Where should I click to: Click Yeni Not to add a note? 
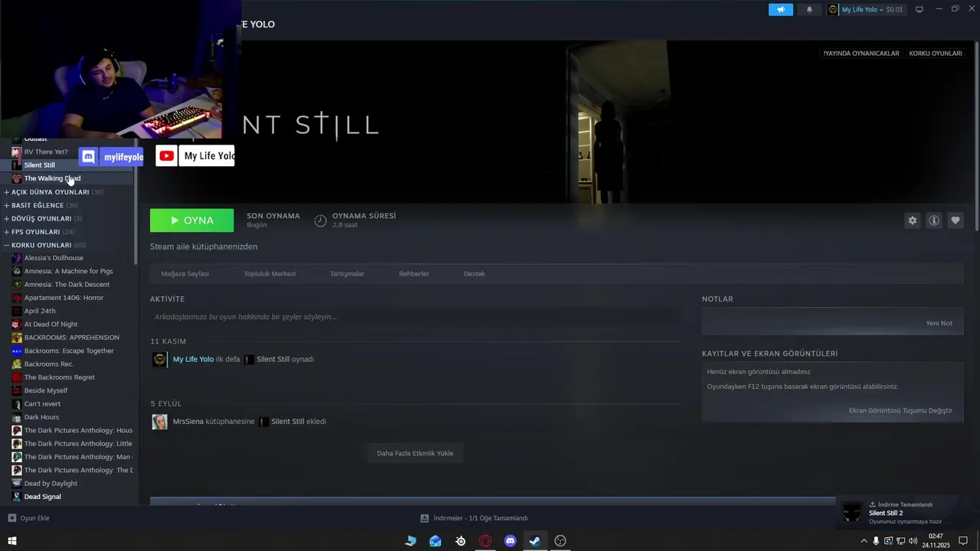tap(939, 323)
